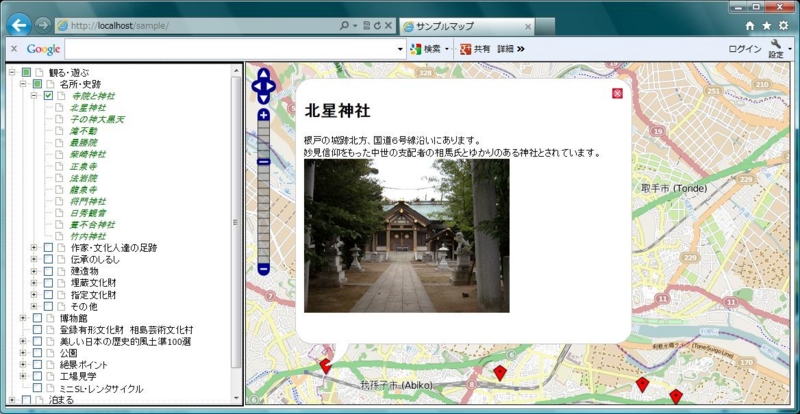Screen dimensions: 800x414
Task: Zoom in with the plus button
Action: point(263,115)
